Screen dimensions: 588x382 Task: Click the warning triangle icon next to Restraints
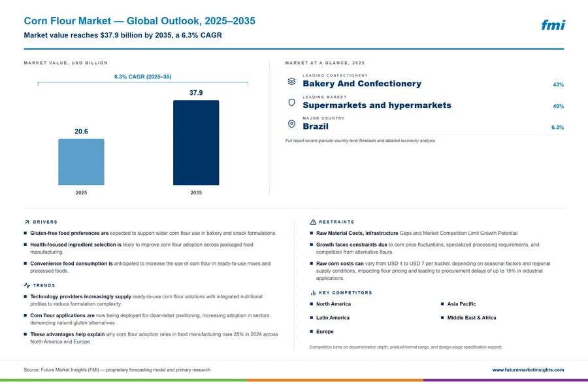pos(313,222)
